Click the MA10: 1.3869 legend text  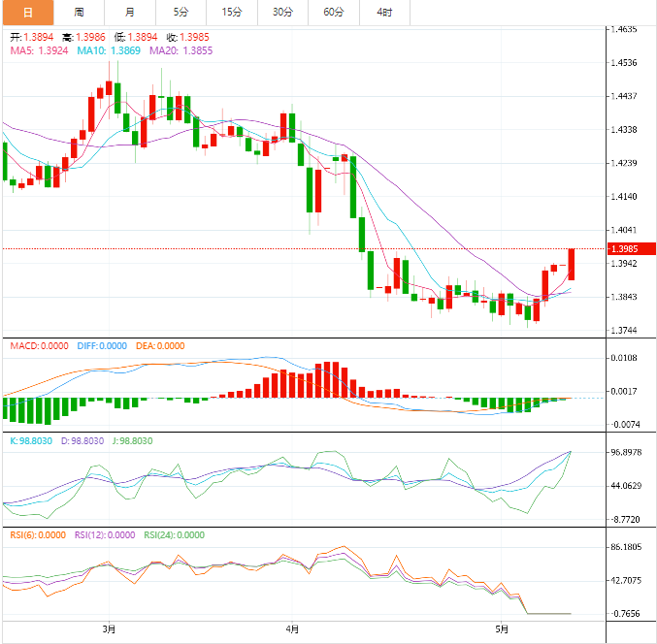point(109,50)
